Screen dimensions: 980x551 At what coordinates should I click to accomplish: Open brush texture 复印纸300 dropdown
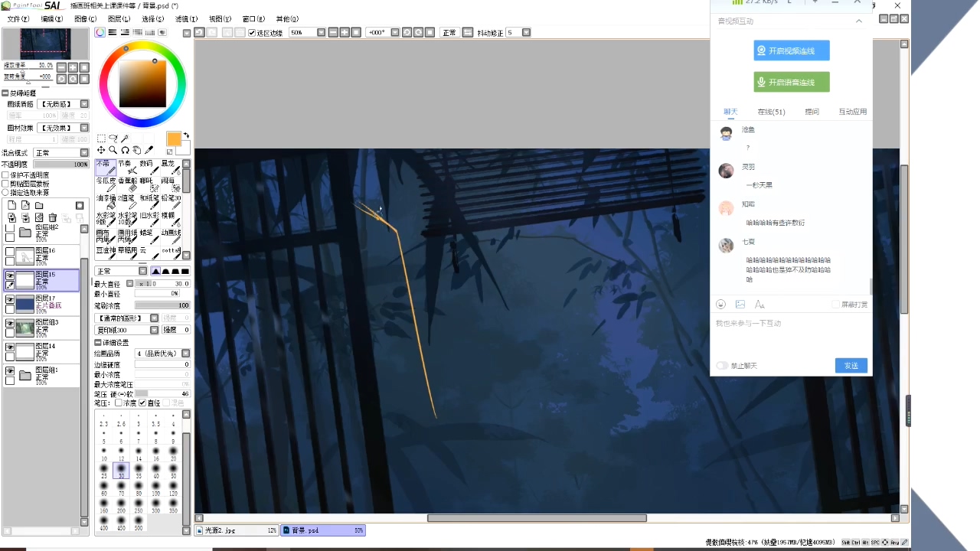pos(154,330)
